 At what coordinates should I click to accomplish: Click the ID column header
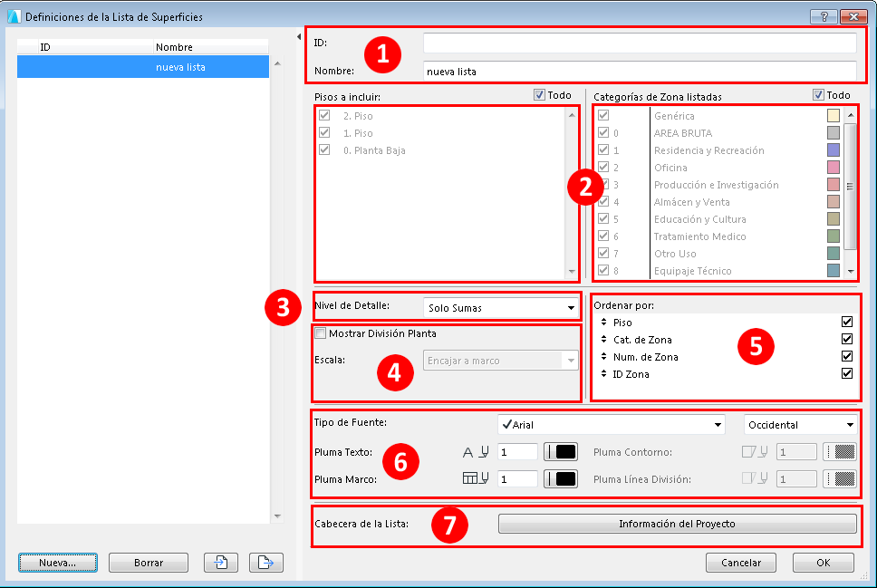coord(95,47)
